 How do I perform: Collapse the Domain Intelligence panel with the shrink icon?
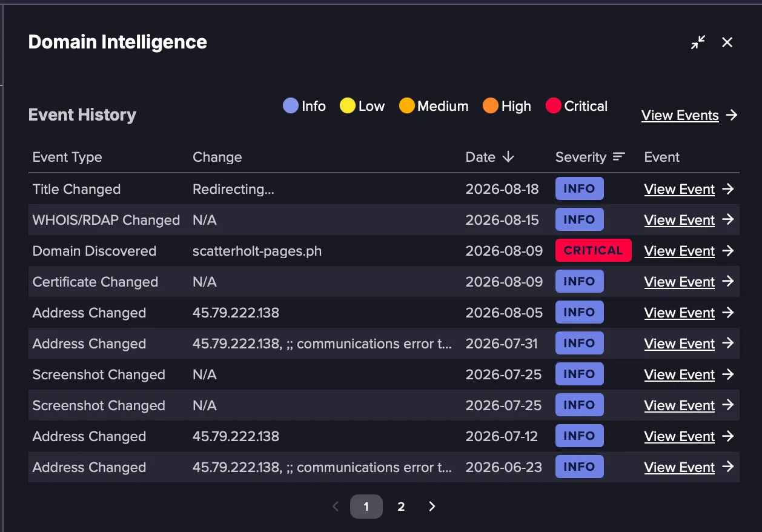click(698, 42)
